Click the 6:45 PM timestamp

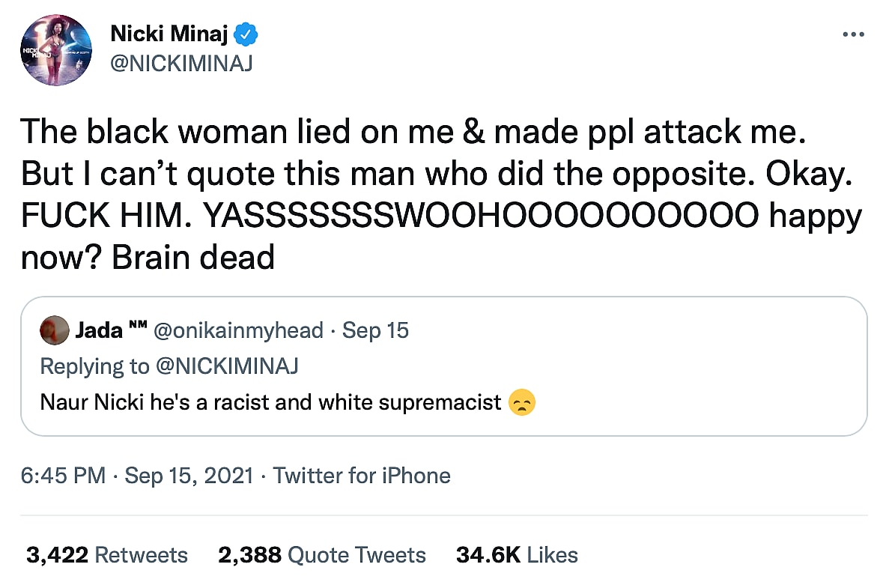tap(63, 476)
